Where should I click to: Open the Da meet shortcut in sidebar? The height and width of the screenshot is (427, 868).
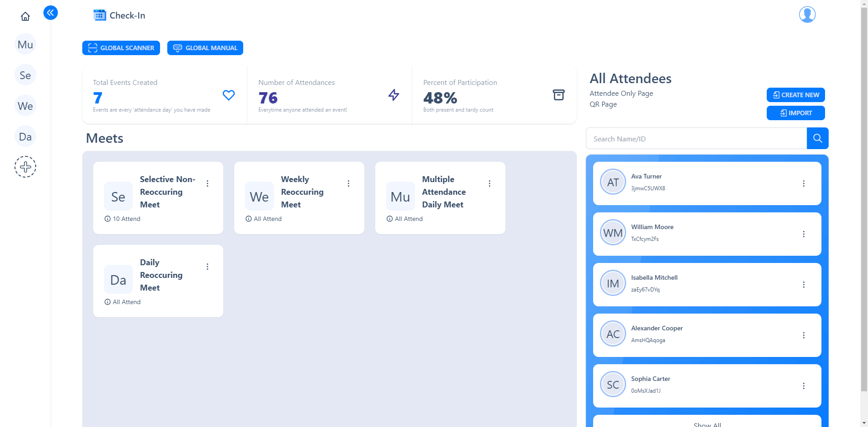tap(25, 136)
